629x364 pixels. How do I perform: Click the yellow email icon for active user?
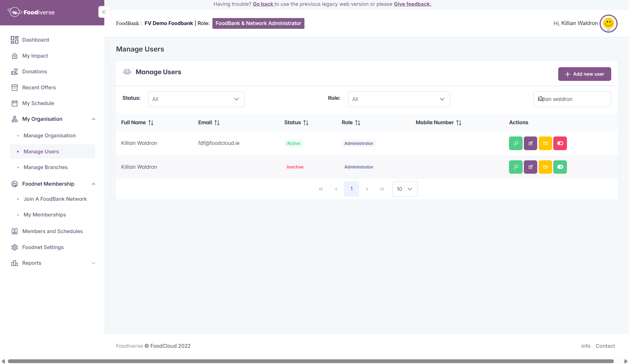pos(545,143)
